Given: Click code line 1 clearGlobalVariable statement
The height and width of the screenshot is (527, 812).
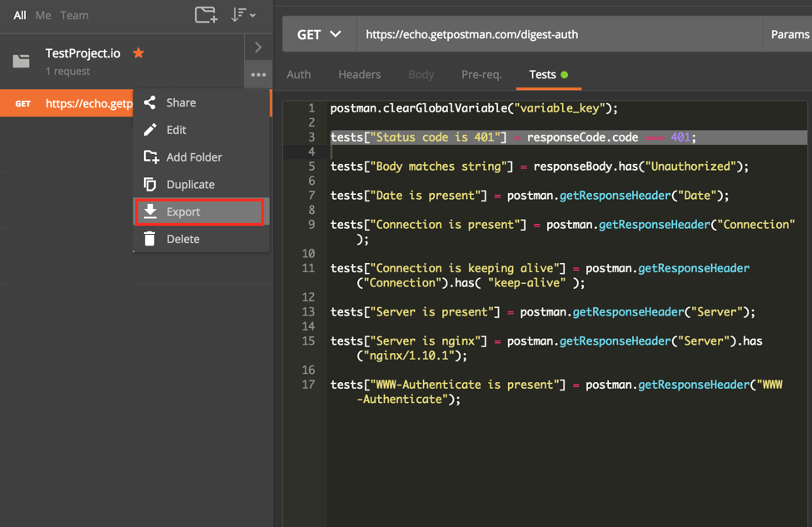Looking at the screenshot, I should pyautogui.click(x=474, y=108).
